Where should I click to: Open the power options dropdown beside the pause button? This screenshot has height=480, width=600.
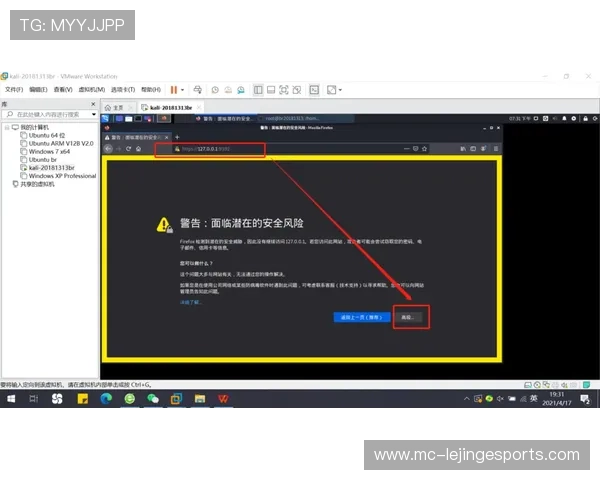183,90
